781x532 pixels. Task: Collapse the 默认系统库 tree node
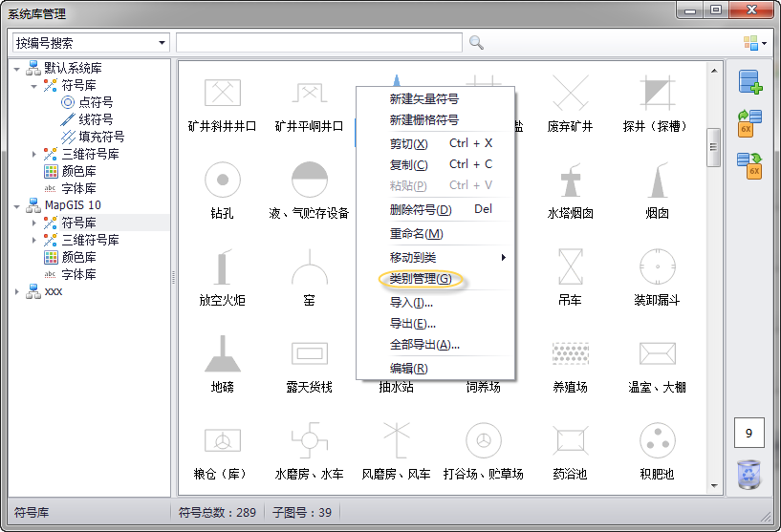pos(18,68)
